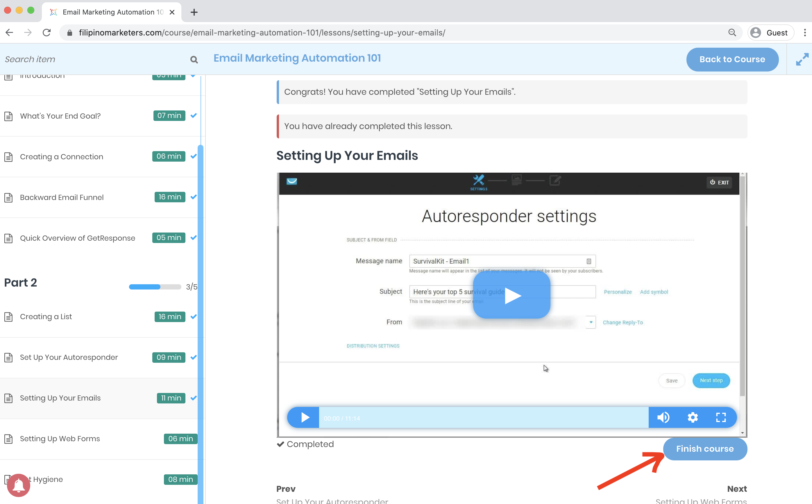The image size is (812, 504).
Task: Toggle the fullscreen expand arrows icon
Action: (802, 59)
